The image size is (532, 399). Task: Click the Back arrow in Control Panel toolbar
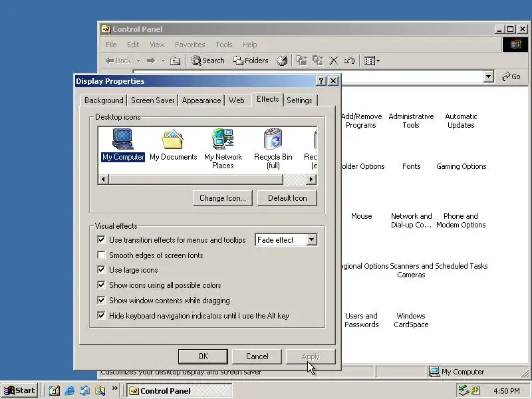118,61
